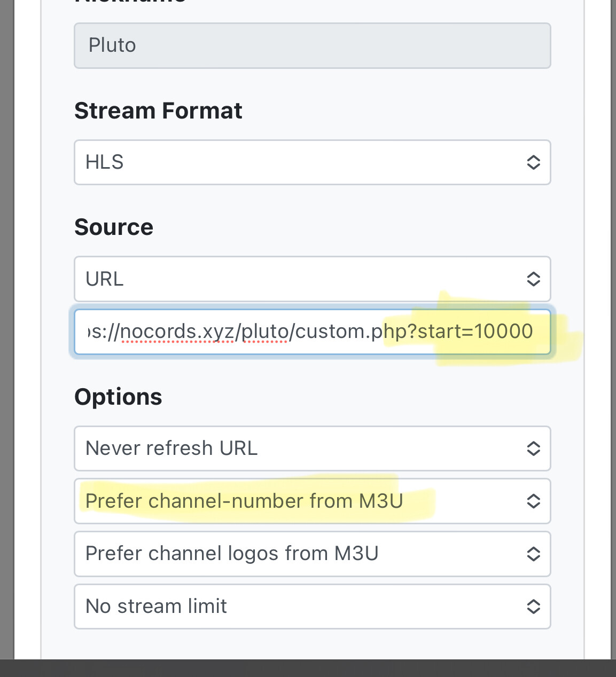
Task: Click the arrows icon beside Prefer channel logos
Action: pos(533,554)
